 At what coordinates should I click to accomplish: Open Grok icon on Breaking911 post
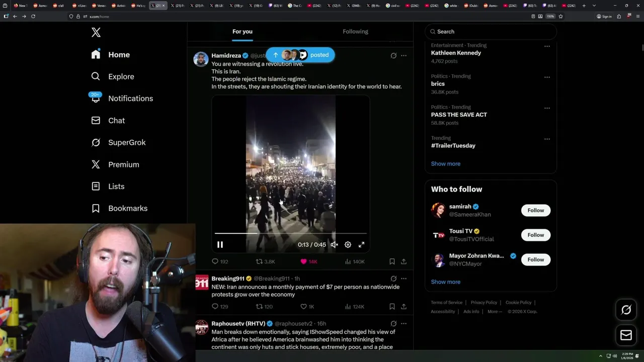(393, 279)
